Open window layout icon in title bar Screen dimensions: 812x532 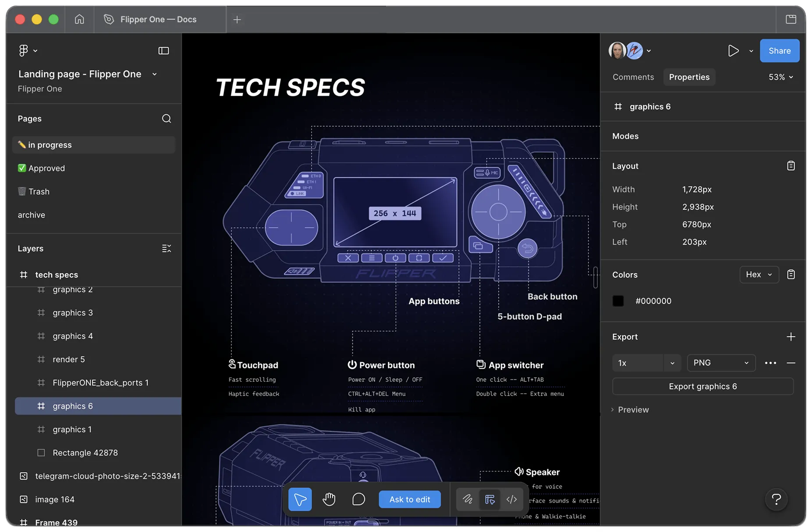click(x=791, y=19)
